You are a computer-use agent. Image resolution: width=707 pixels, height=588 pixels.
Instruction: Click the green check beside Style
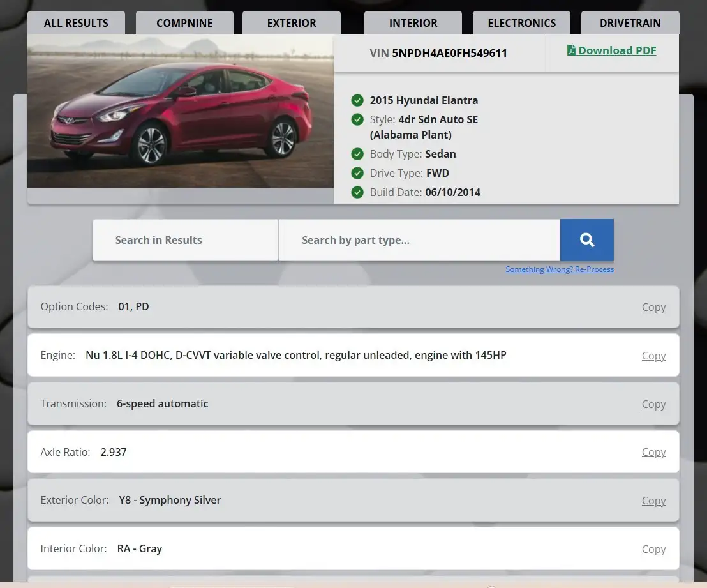pos(357,119)
